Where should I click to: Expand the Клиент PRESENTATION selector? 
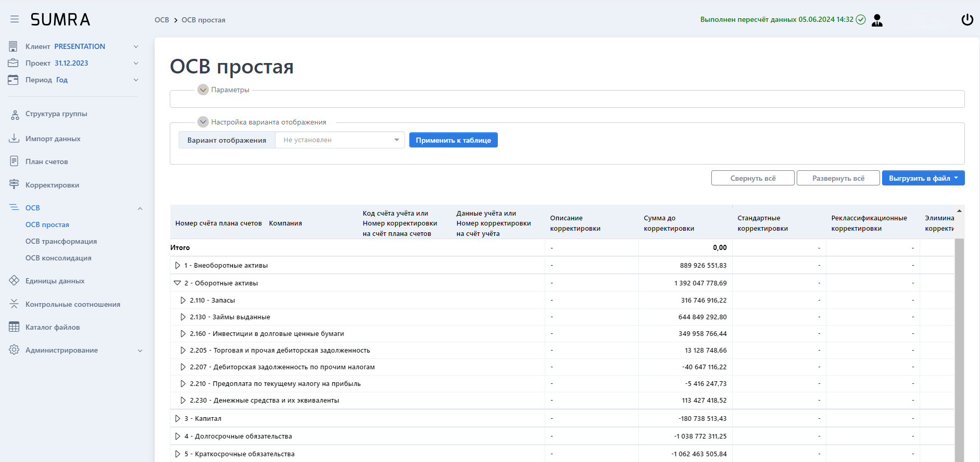point(136,46)
